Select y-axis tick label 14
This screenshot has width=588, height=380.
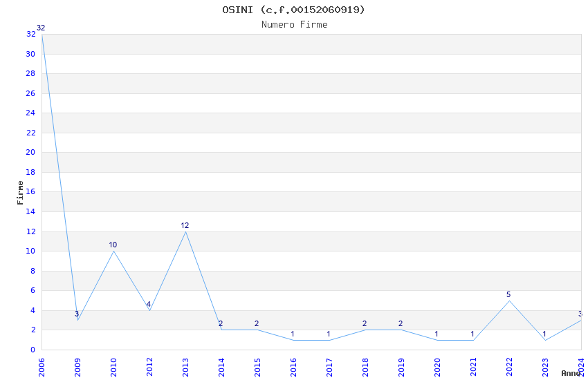point(30,212)
